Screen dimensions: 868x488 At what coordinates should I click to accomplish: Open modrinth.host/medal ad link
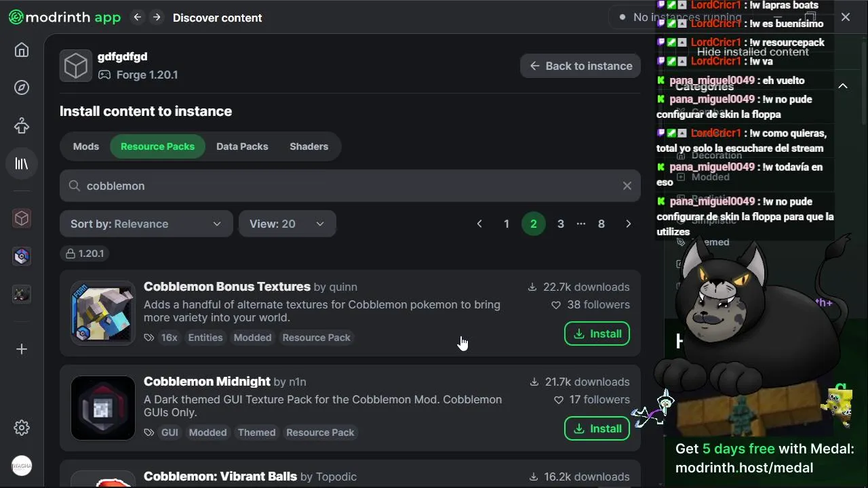pyautogui.click(x=744, y=468)
